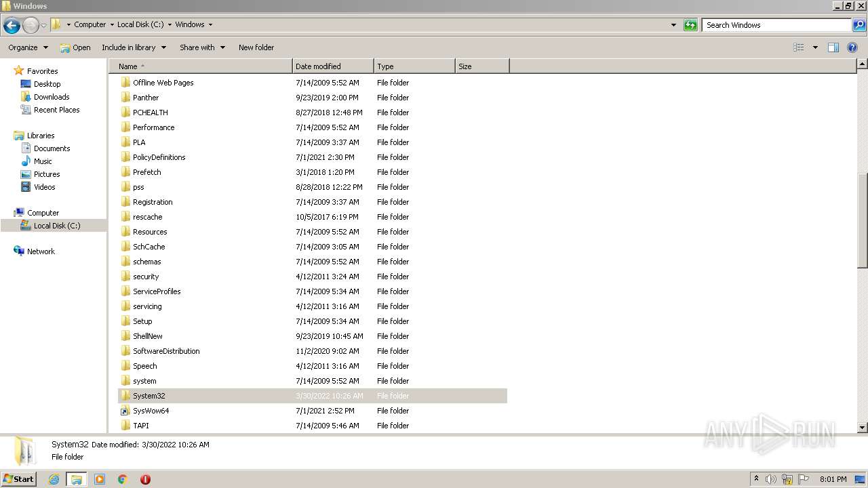
Task: Sort by Date modified column header
Action: click(333, 66)
